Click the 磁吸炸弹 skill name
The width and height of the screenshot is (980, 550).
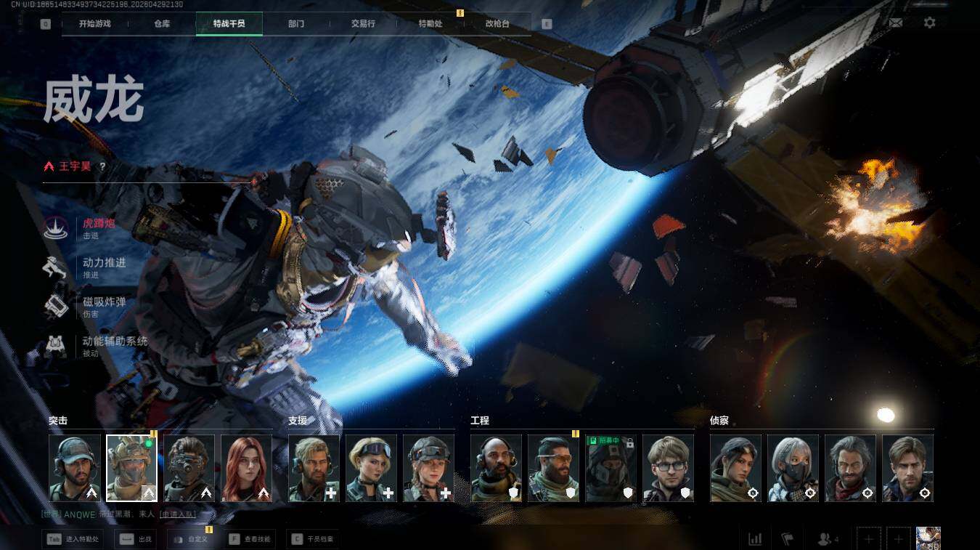point(105,302)
